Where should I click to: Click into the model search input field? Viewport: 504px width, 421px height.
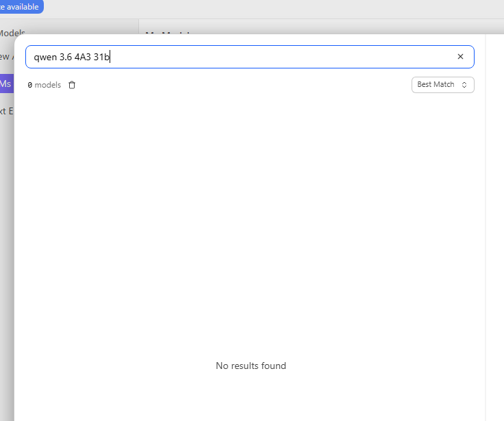[250, 57]
